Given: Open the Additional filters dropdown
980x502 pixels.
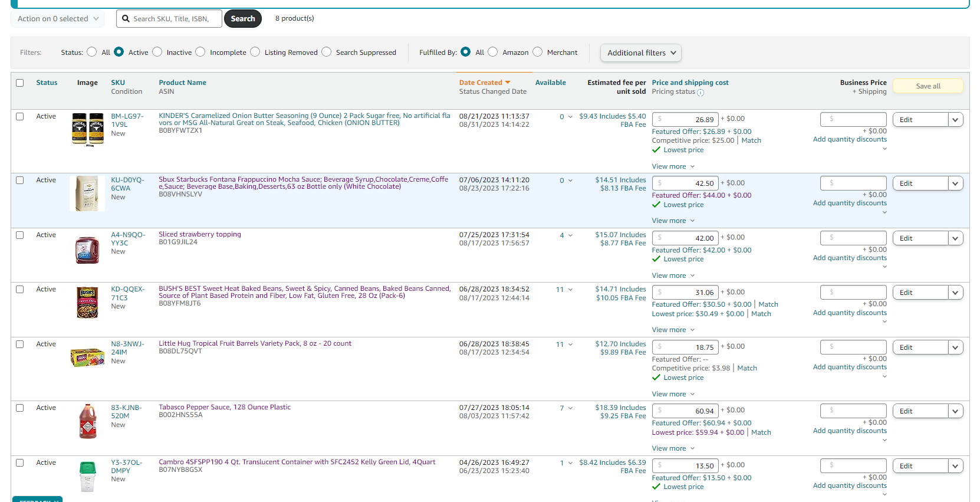Looking at the screenshot, I should (x=641, y=53).
